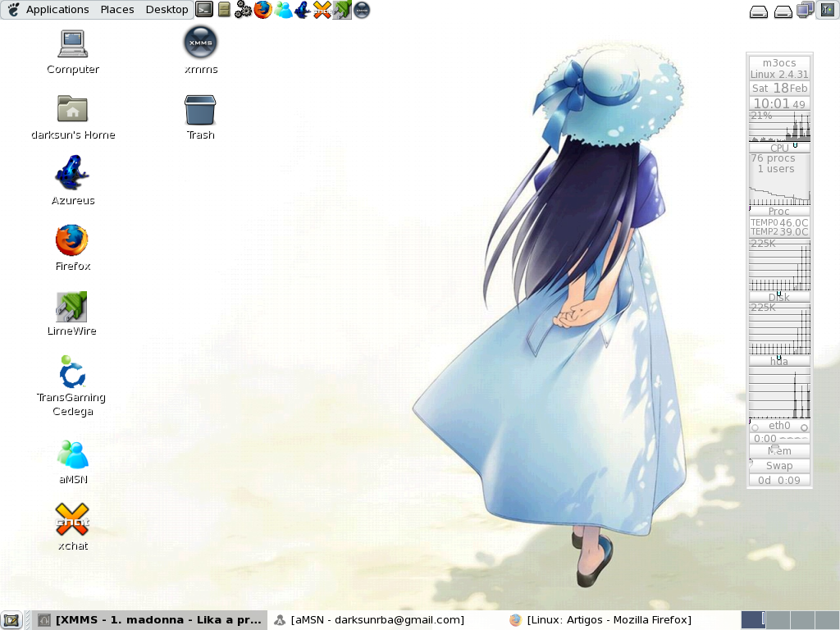Click the TEMP0 46.0C sensor reading
The width and height of the screenshot is (840, 630).
pos(779,222)
